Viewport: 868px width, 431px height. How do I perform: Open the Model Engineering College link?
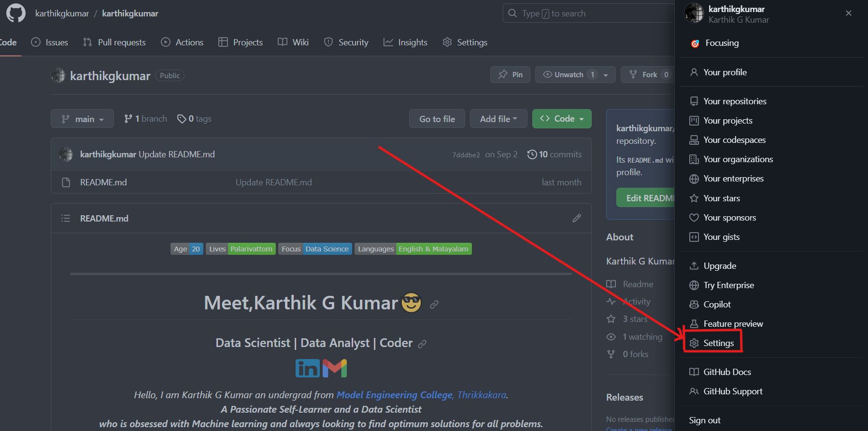(x=394, y=395)
